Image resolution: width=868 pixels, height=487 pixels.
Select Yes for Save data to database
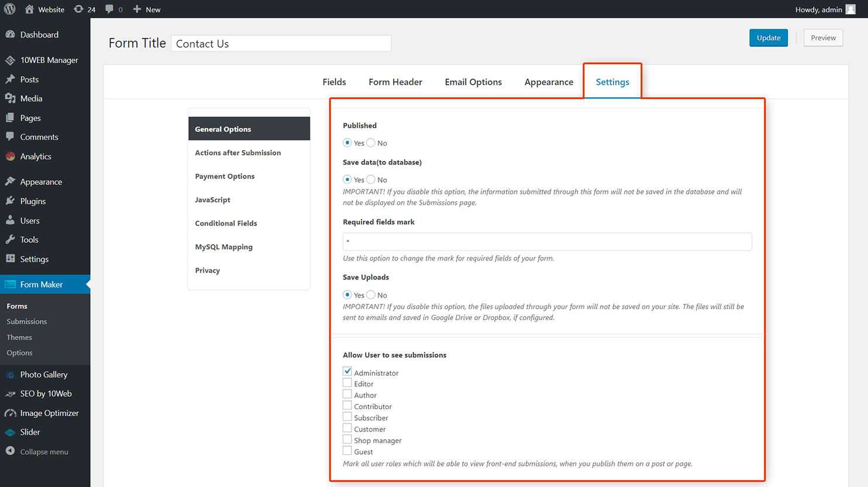347,179
